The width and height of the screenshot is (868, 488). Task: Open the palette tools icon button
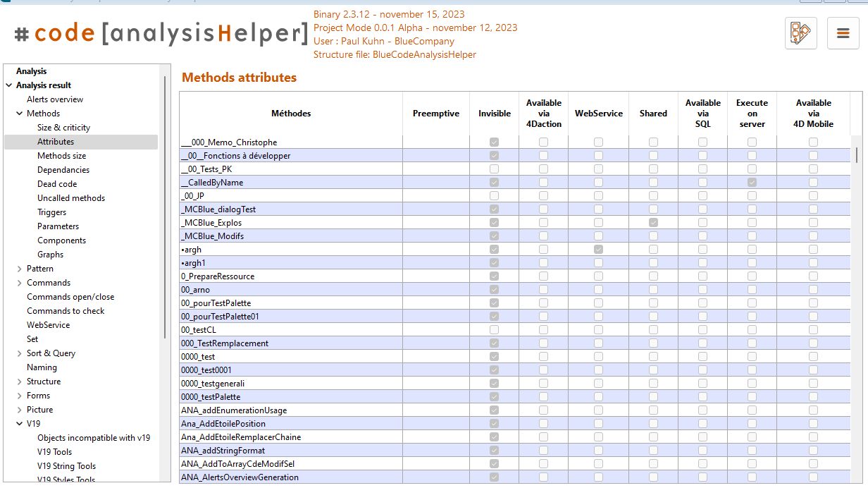[x=801, y=33]
